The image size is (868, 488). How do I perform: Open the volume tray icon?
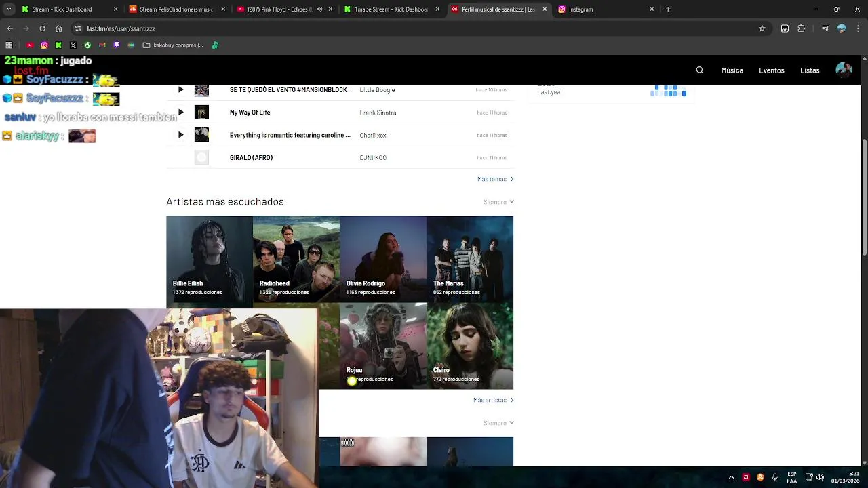click(x=820, y=477)
